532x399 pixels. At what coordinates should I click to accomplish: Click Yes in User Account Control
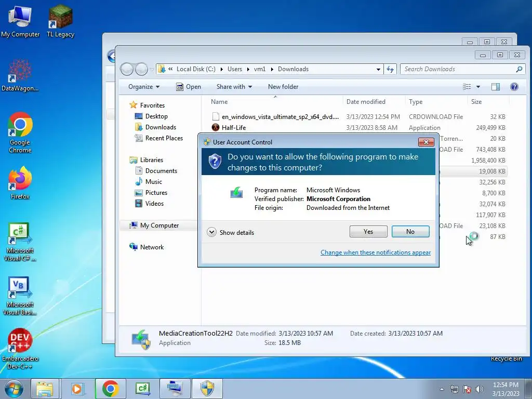(x=368, y=232)
